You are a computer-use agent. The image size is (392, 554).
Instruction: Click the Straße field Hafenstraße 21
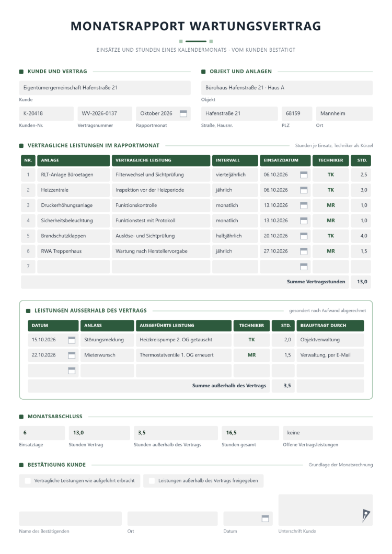point(239,113)
